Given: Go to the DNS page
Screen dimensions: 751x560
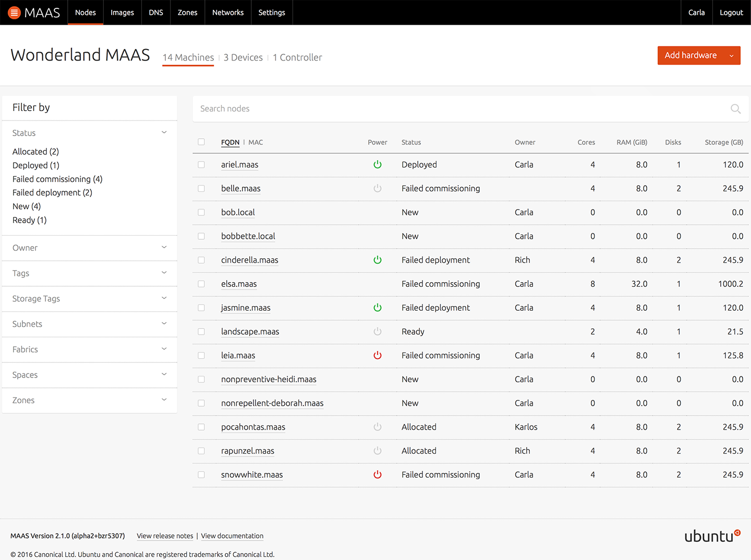Looking at the screenshot, I should (156, 13).
